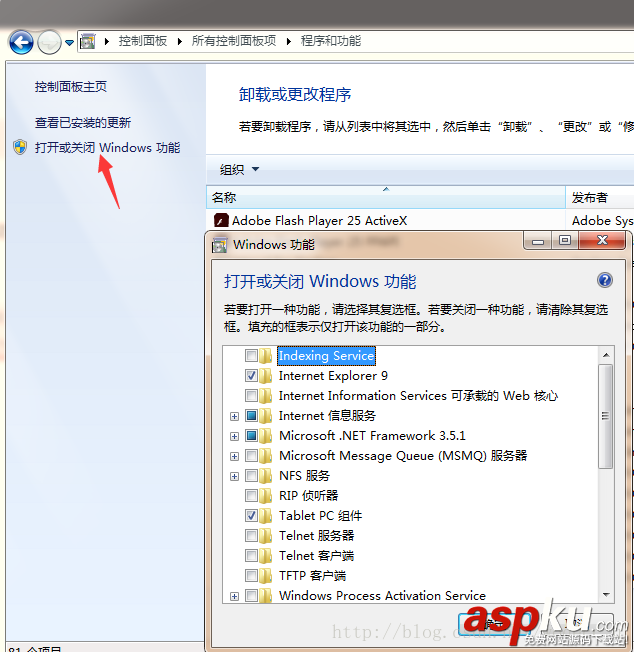Expand the arrow after 所有控制面板项
Image resolution: width=634 pixels, height=652 pixels.
click(x=289, y=41)
